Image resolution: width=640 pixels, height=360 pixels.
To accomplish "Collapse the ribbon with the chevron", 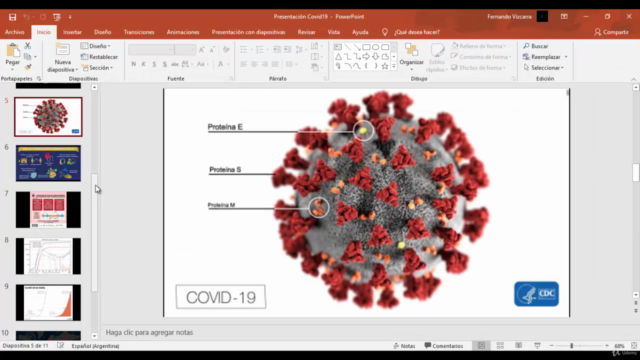I will (x=633, y=79).
